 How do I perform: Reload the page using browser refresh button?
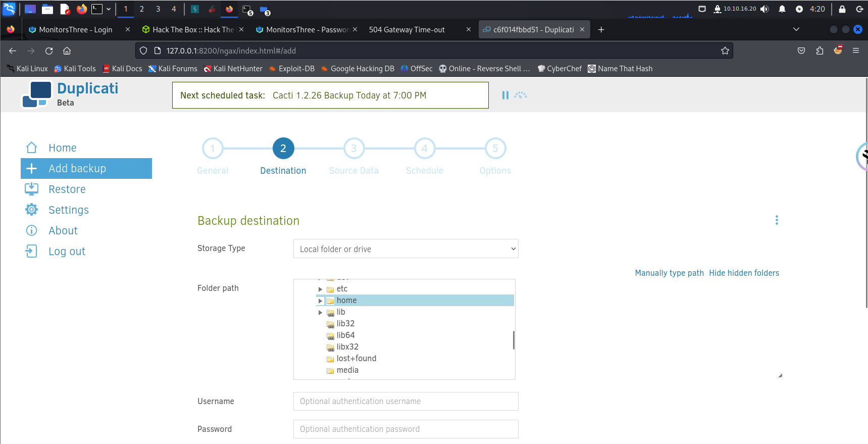coord(49,51)
